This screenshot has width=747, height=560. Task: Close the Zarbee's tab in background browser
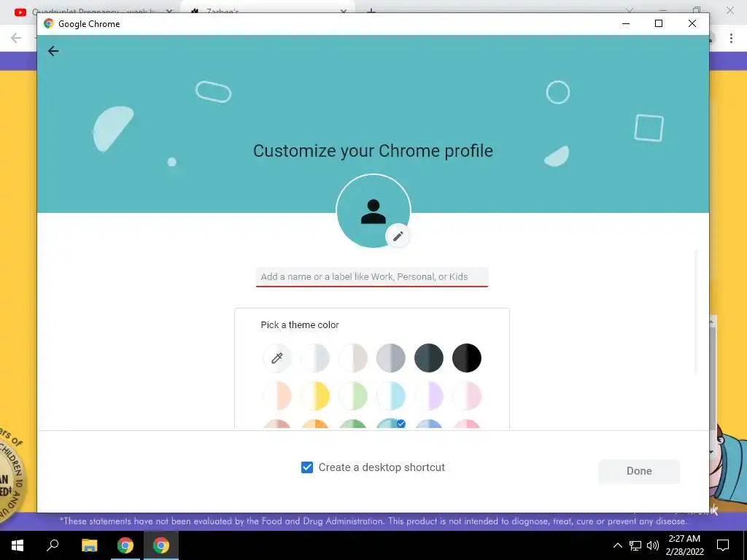[344, 12]
